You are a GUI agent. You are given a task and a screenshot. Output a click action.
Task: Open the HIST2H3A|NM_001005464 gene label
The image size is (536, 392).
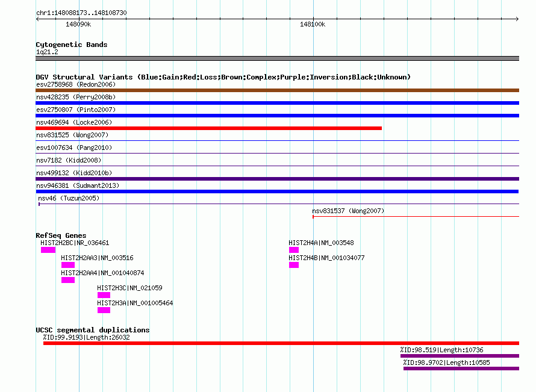point(135,303)
